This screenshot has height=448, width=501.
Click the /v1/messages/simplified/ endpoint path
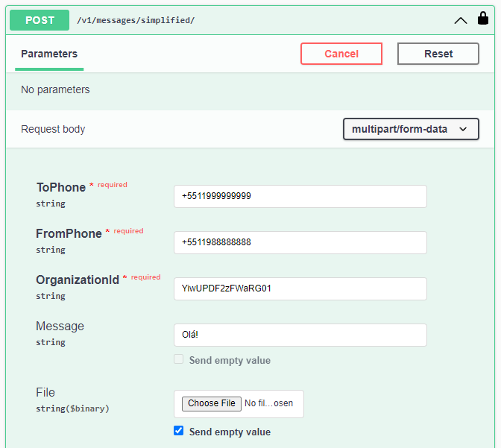(136, 20)
